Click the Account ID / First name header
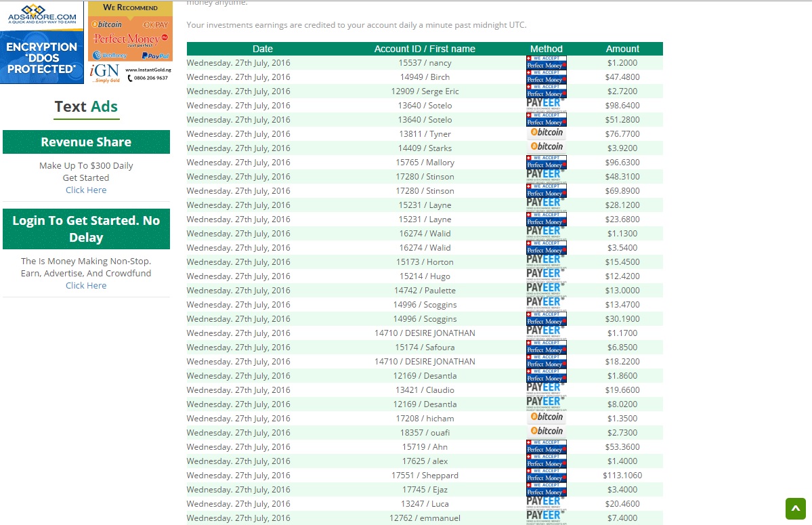812x525 pixels. 425,49
